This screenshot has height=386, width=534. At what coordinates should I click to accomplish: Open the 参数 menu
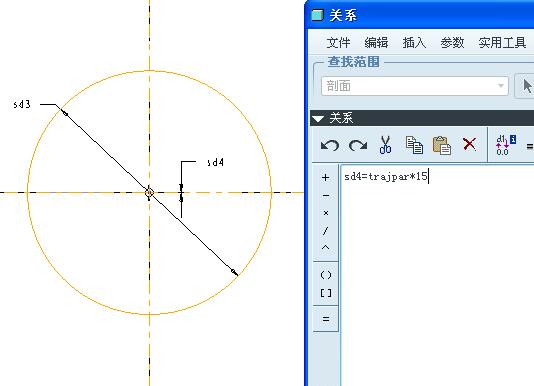coord(452,43)
